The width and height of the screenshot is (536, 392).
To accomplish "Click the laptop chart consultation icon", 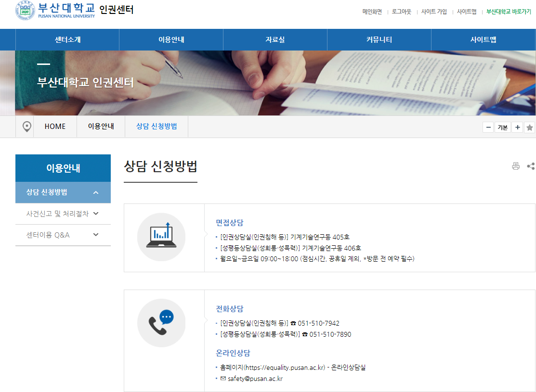I will [161, 237].
